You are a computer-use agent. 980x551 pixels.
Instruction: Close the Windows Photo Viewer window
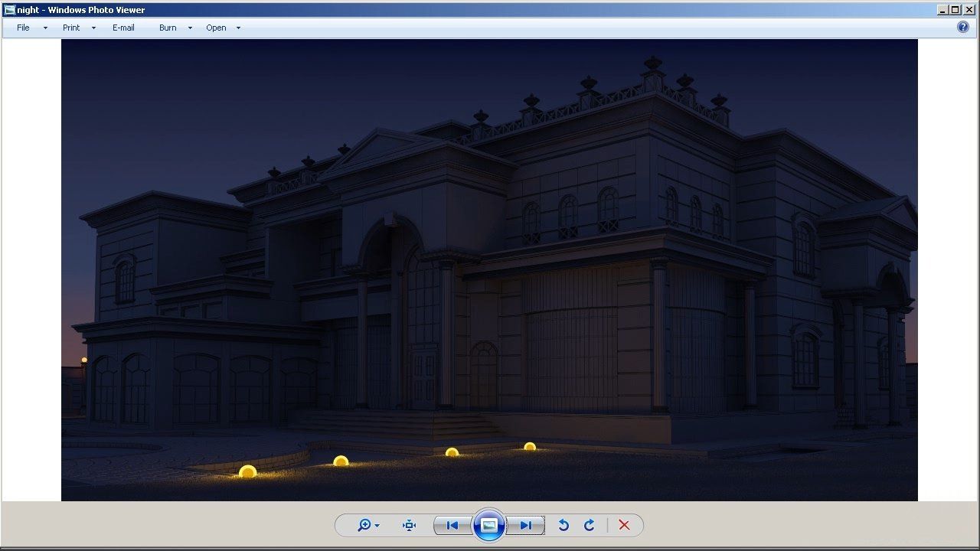tap(969, 10)
